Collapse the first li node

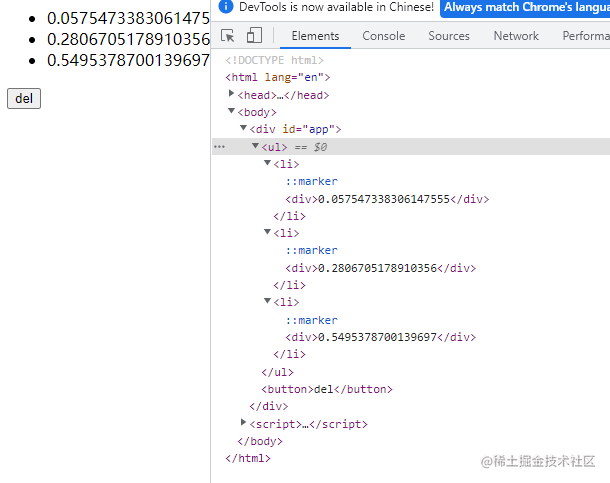click(267, 163)
